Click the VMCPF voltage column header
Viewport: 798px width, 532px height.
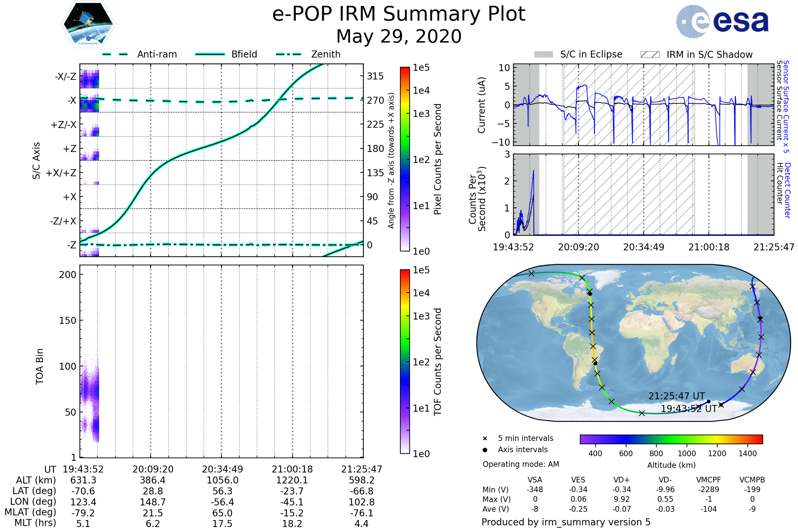pos(709,480)
